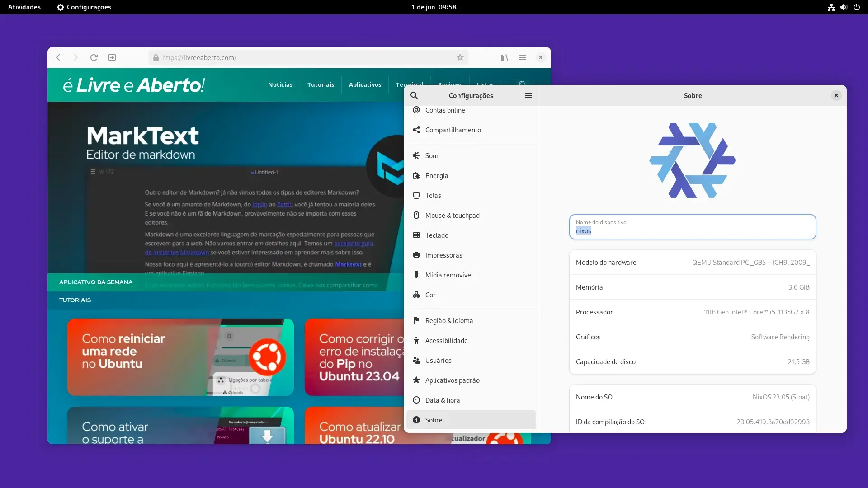Reload the livreeaberto.com page
This screenshot has height=488, width=868.
94,57
